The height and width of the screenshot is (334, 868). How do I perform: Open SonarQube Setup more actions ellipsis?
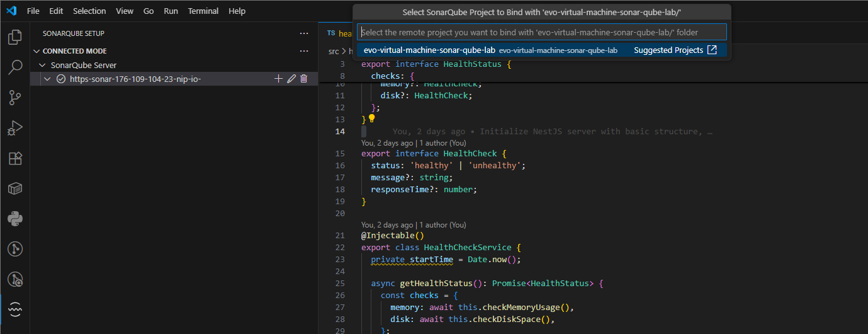pyautogui.click(x=304, y=33)
